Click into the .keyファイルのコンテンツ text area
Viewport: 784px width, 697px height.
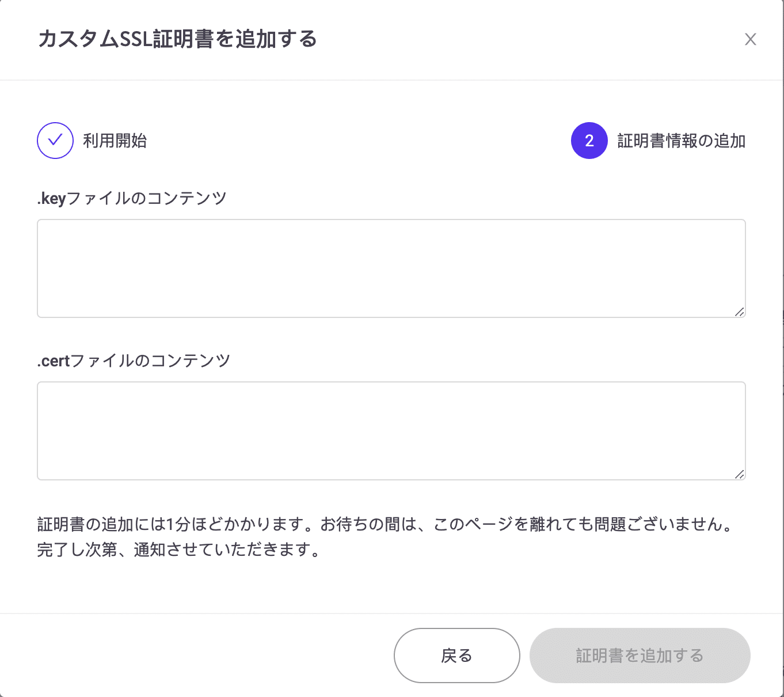click(391, 268)
